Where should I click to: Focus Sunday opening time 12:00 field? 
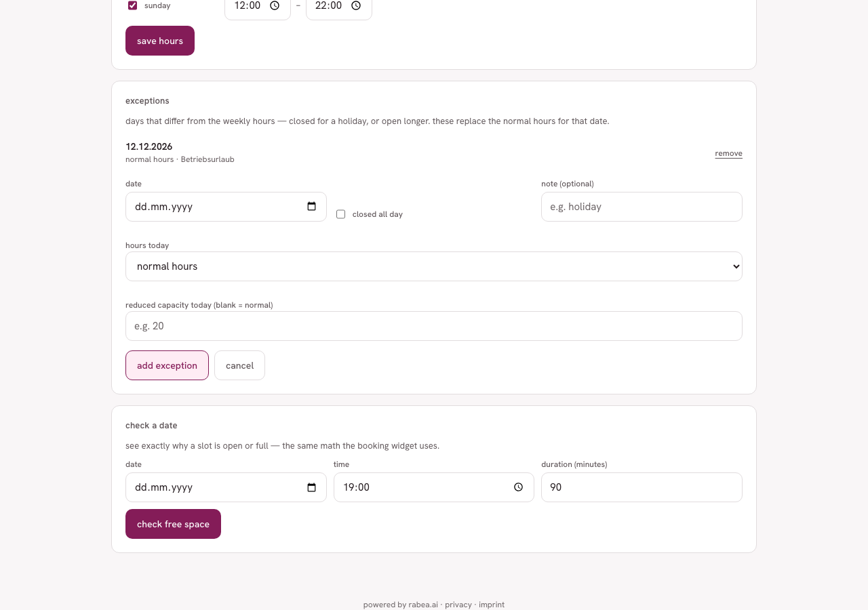pyautogui.click(x=258, y=7)
